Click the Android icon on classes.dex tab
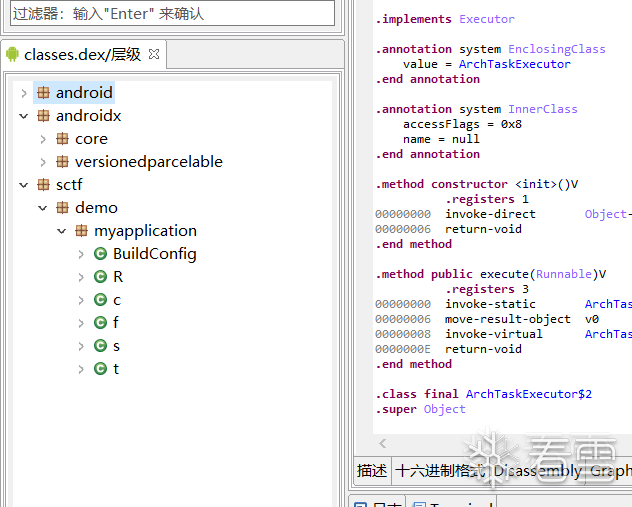Viewport: 632px width, 507px height. coord(12,54)
